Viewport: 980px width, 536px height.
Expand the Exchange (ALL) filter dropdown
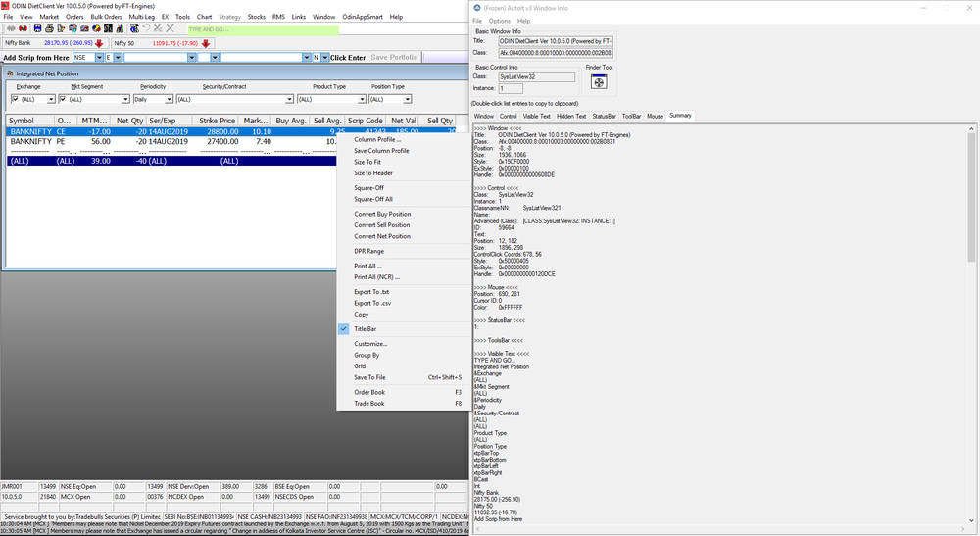coord(51,99)
